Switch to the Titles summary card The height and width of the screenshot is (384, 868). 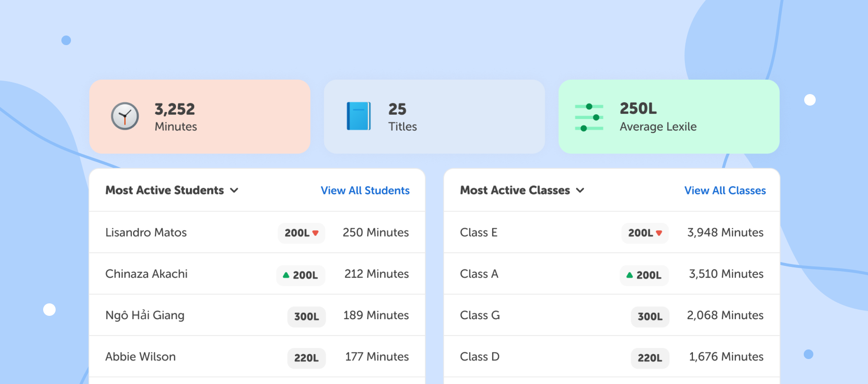pyautogui.click(x=434, y=116)
